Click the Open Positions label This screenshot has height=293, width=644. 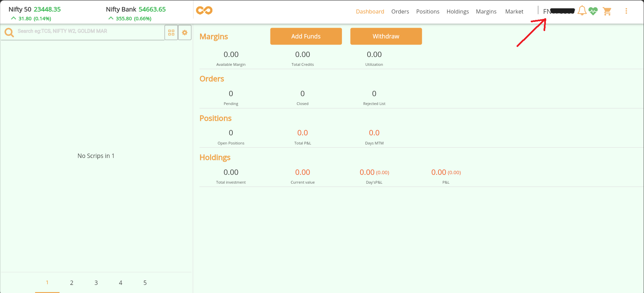(x=231, y=143)
